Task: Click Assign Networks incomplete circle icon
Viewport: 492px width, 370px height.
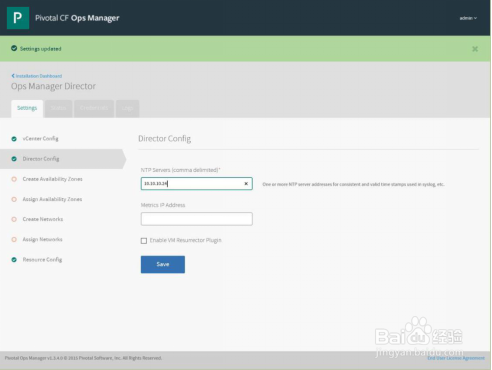Action: pyautogui.click(x=14, y=240)
